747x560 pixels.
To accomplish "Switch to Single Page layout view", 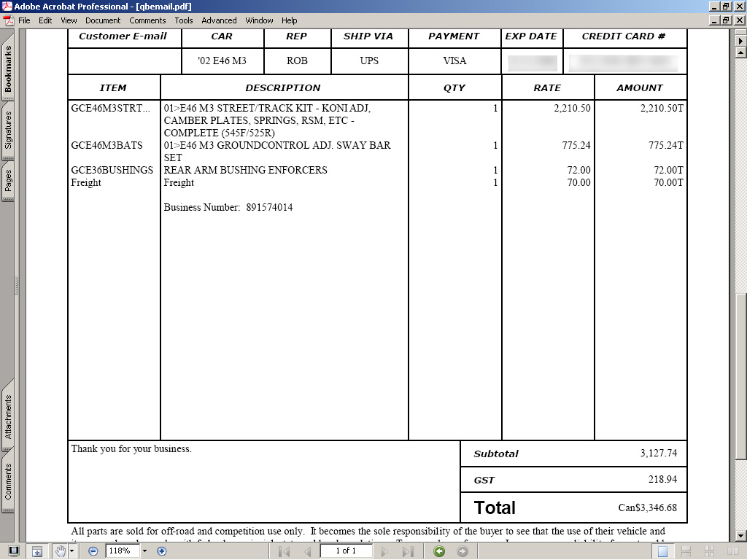I will 662,551.
